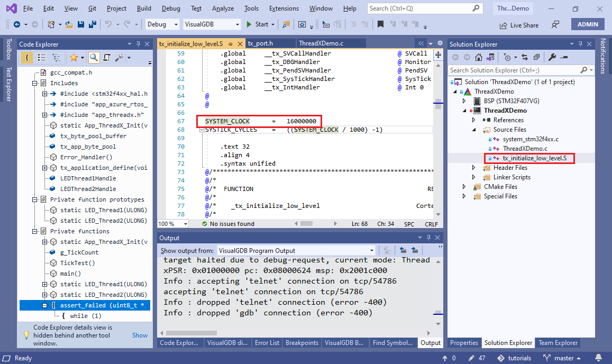
Task: Open the Solution Explorer properties wrench icon
Action: pyautogui.click(x=552, y=58)
